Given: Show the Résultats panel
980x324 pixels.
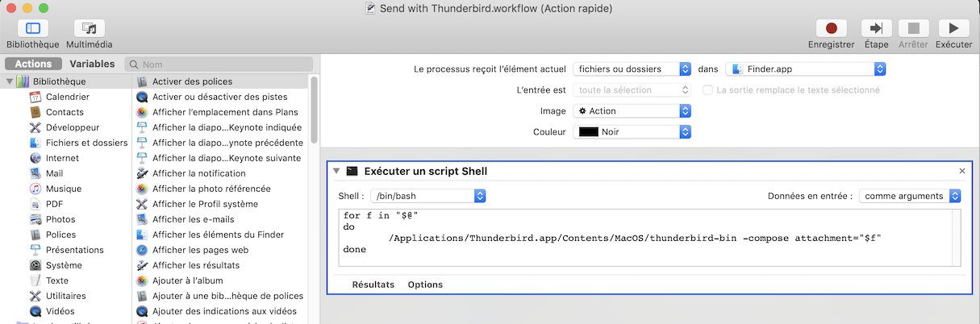Looking at the screenshot, I should point(373,285).
